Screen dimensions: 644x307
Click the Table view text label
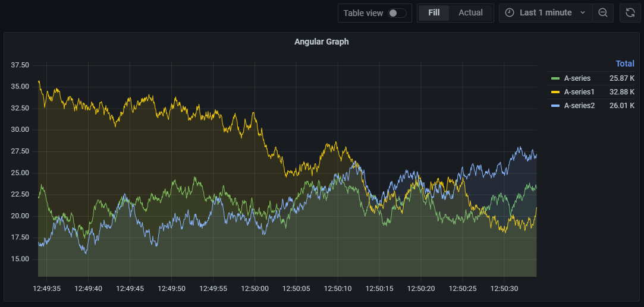tap(363, 13)
